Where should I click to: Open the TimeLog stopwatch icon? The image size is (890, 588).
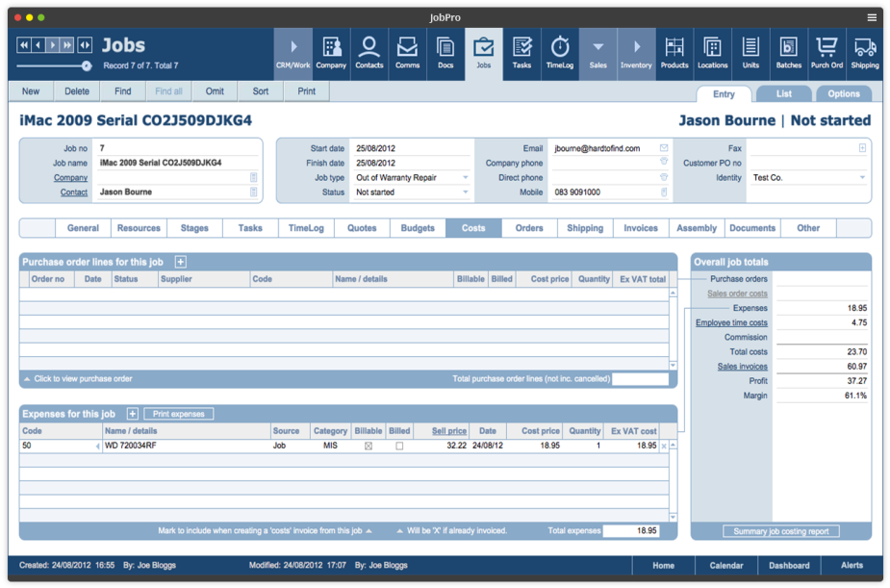tap(560, 53)
